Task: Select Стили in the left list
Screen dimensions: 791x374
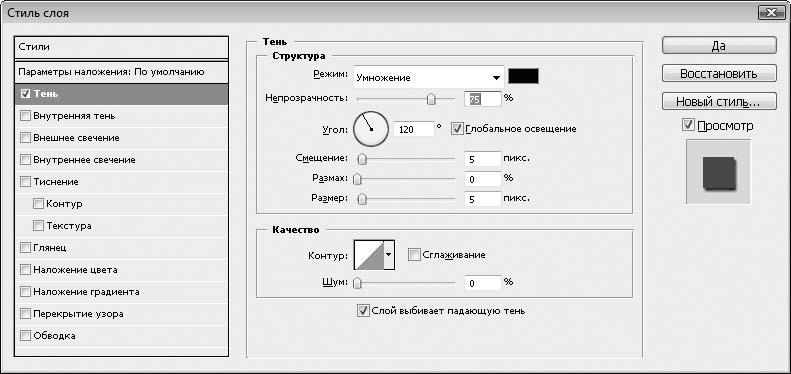Action: point(122,47)
